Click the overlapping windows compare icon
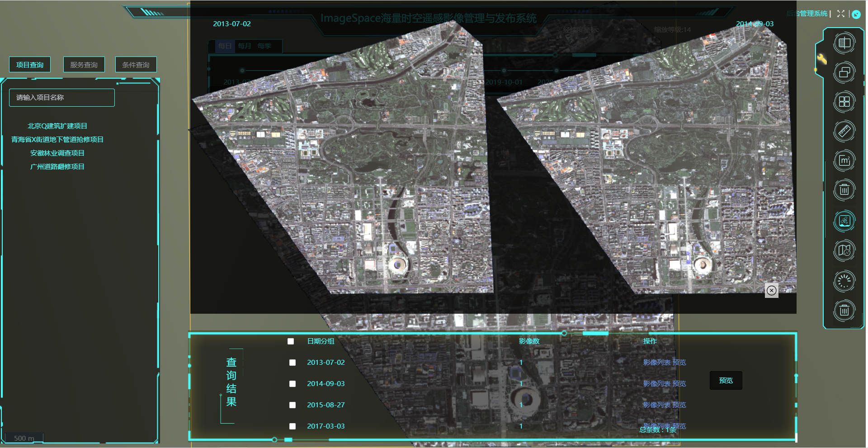Viewport: 868px width, 448px height. 844,72
